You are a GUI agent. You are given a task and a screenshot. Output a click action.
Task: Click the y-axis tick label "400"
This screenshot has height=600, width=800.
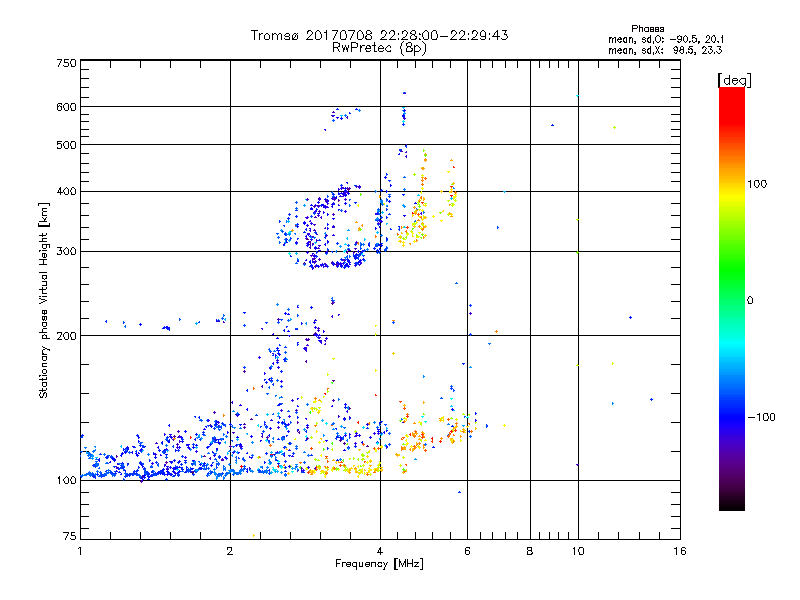click(x=67, y=191)
